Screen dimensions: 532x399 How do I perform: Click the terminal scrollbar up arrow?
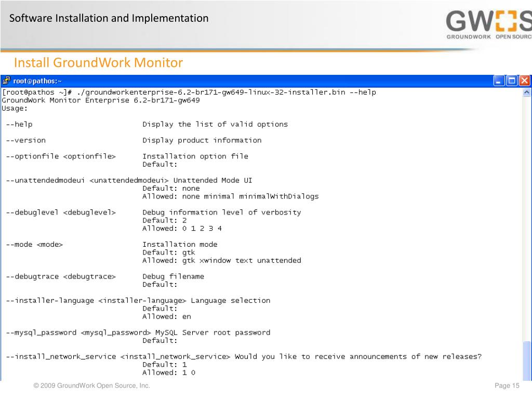527,92
